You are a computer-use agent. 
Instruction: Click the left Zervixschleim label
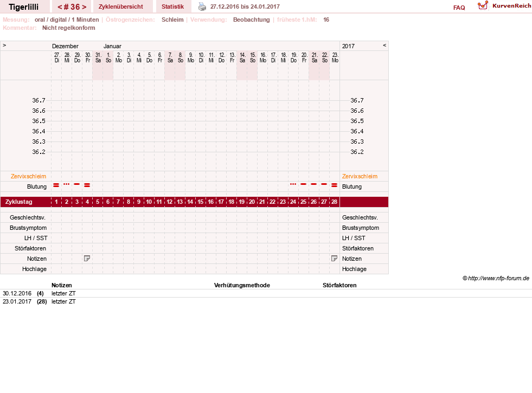(x=29, y=176)
